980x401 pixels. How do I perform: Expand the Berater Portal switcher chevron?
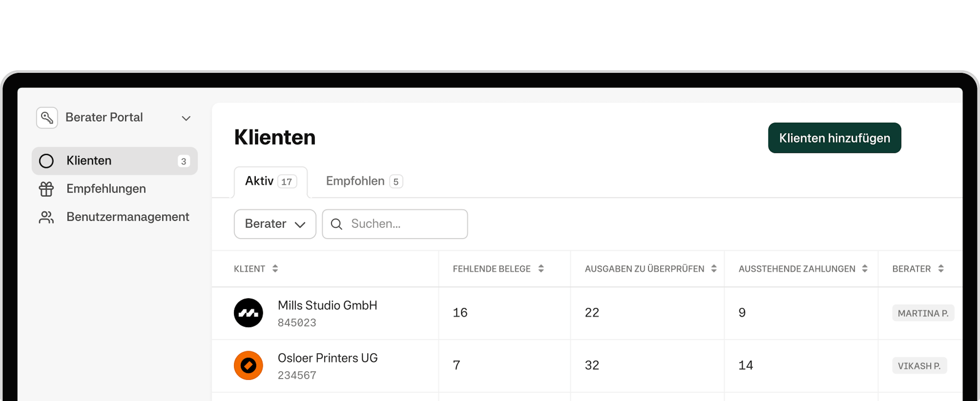(x=186, y=118)
